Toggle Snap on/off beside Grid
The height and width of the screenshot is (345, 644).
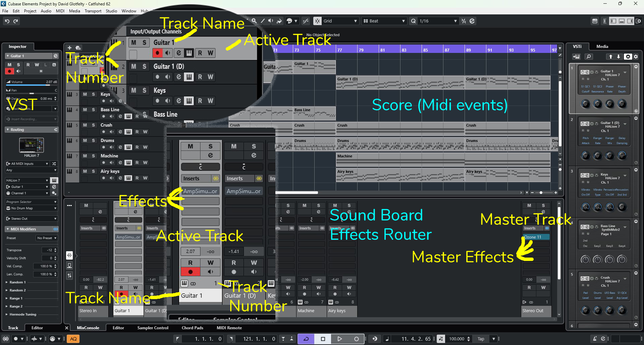pos(317,21)
